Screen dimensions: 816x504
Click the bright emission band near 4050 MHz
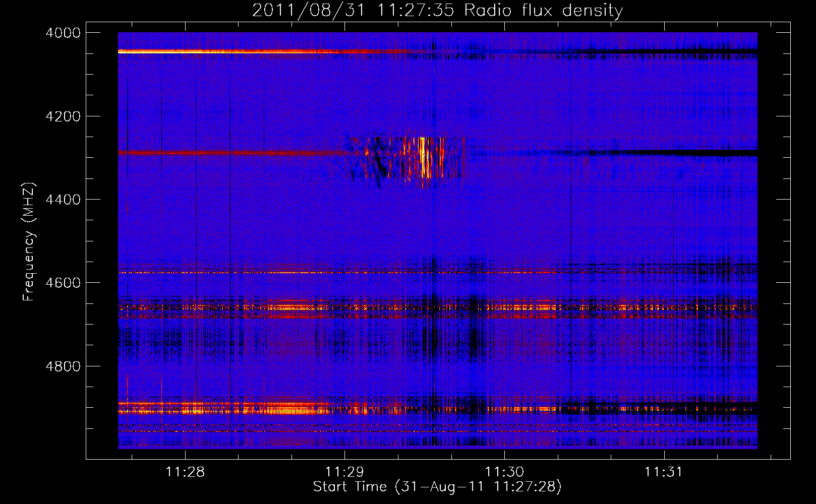[262, 51]
